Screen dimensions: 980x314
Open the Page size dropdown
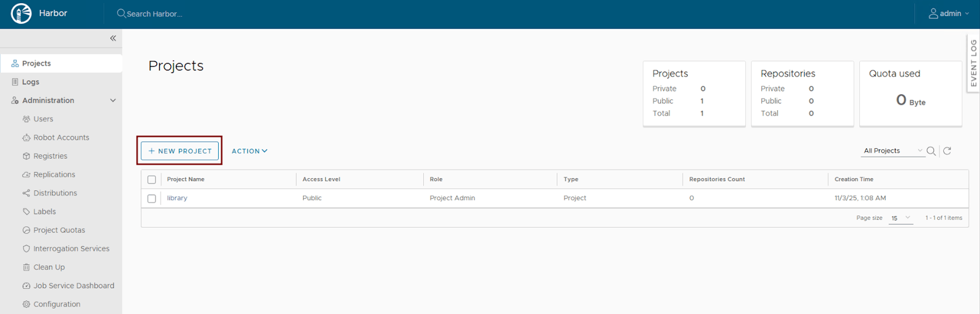click(900, 218)
